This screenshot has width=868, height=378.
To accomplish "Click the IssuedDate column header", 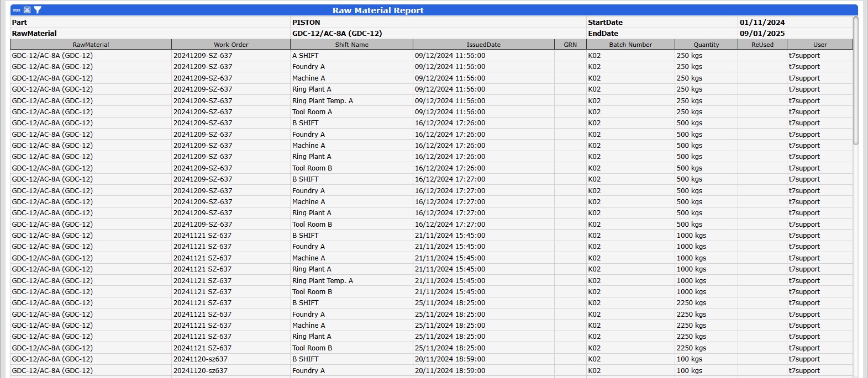I will (x=483, y=45).
